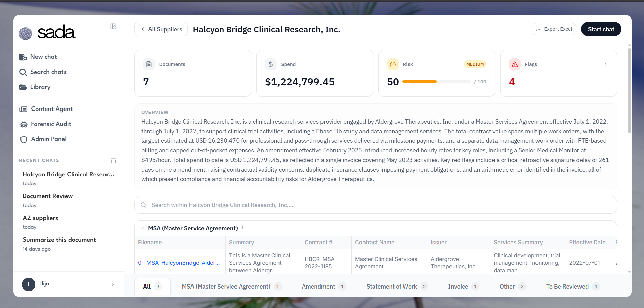Screen dimensions: 644x308
Task: Collapse the sidebar panel icon
Action: point(113,26)
